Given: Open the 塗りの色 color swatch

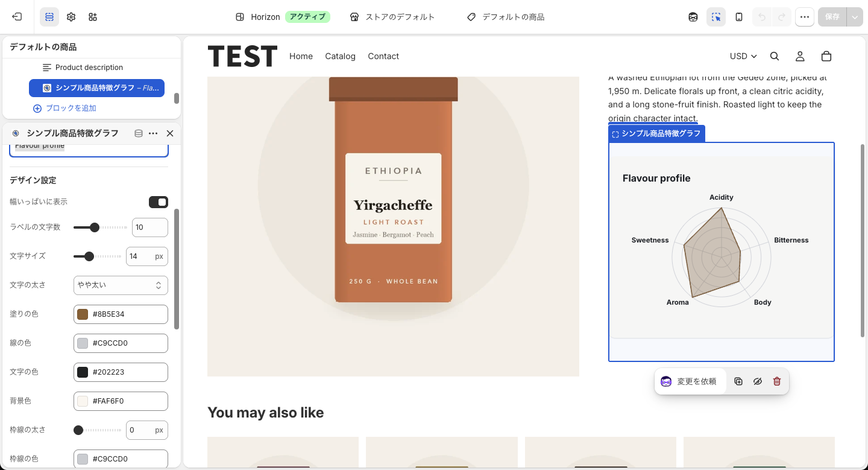Looking at the screenshot, I should 83,314.
